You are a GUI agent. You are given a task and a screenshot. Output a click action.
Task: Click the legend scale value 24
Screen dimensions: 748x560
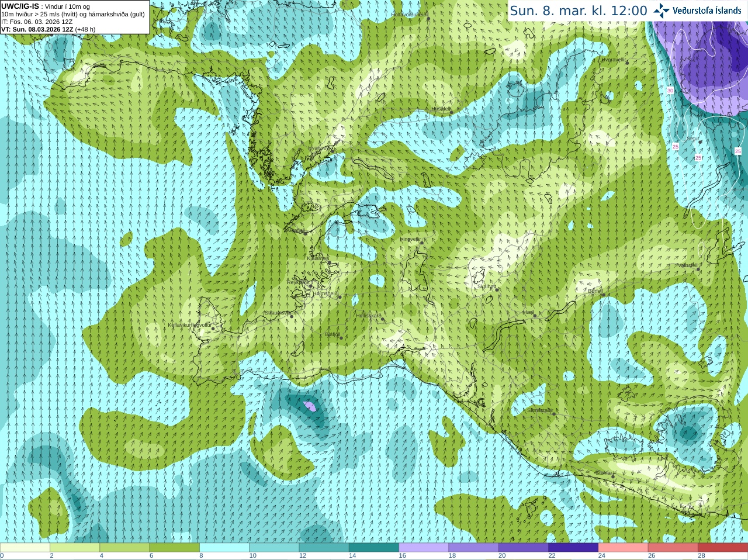(x=602, y=556)
